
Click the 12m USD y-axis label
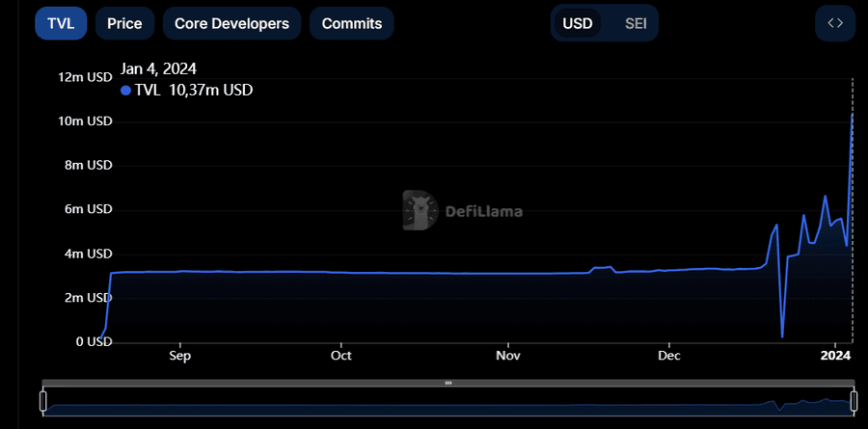tap(86, 77)
